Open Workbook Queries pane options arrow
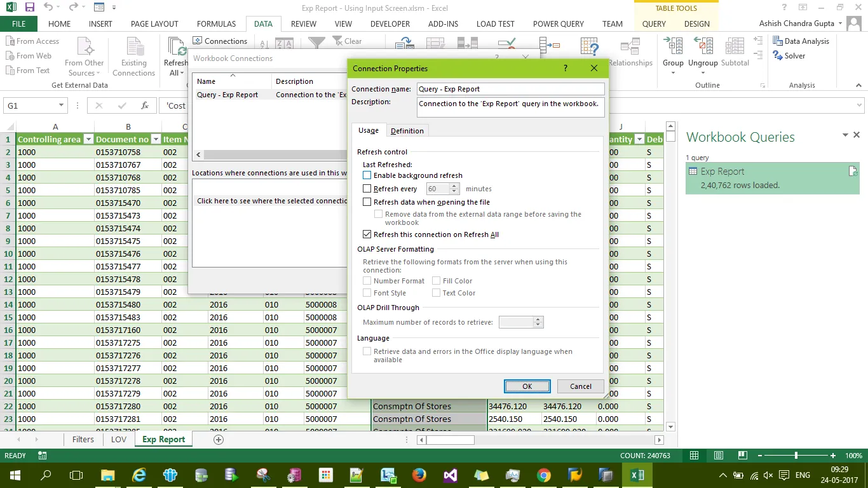The image size is (868, 488). pos(845,135)
